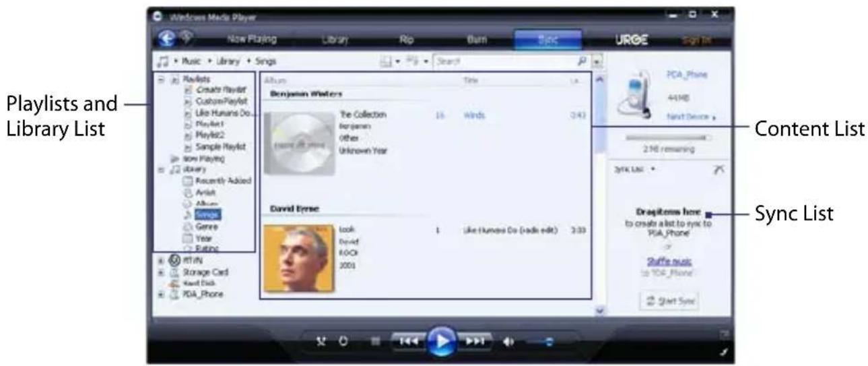This screenshot has height=366, width=868.
Task: Open the Rip tab
Action: click(x=406, y=40)
